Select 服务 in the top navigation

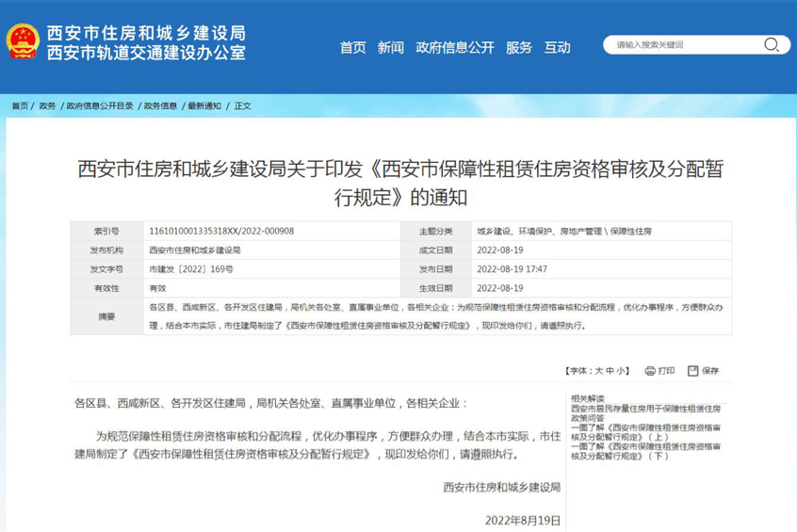pos(518,47)
